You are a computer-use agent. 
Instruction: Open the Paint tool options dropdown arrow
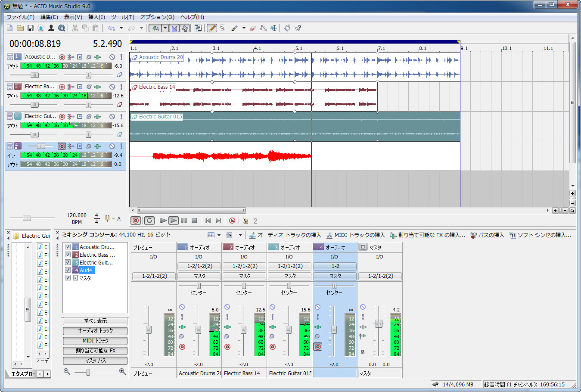(x=244, y=28)
